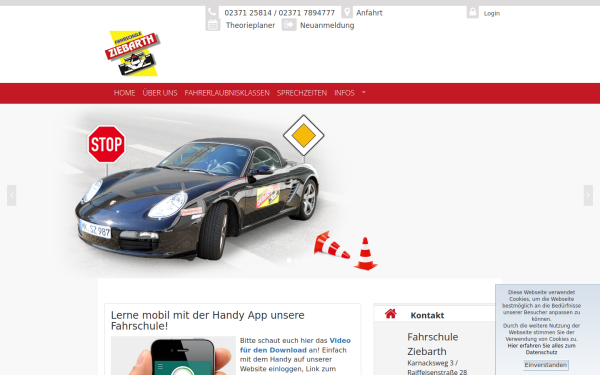This screenshot has height=375, width=600.
Task: Click the map pin icon beside Anfahrt
Action: click(347, 12)
